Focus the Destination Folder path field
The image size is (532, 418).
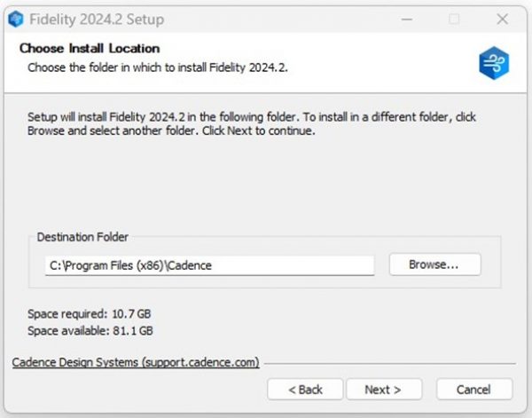(209, 265)
